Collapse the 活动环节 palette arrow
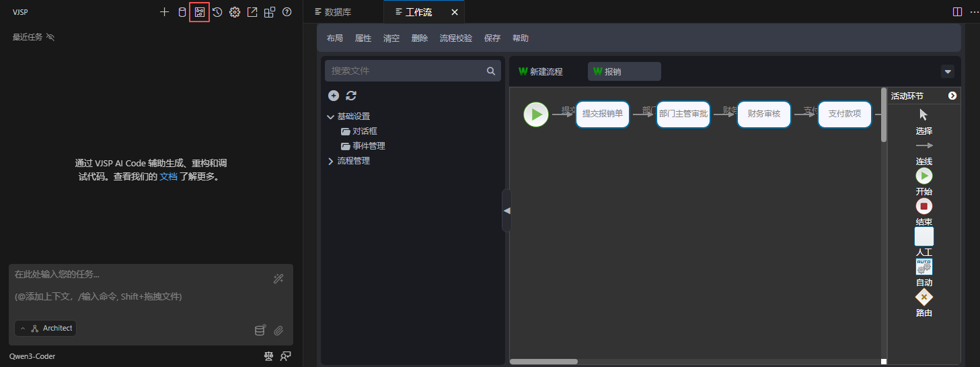The image size is (980, 367). (952, 96)
